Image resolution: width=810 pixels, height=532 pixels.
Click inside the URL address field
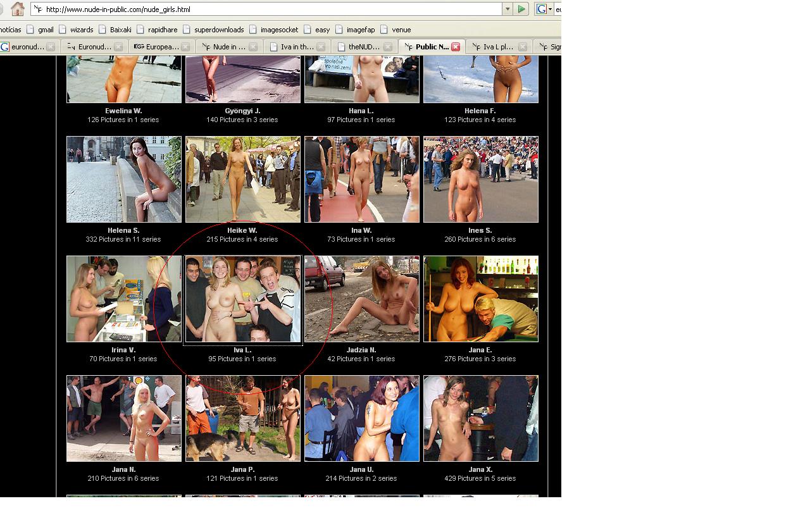pyautogui.click(x=266, y=9)
